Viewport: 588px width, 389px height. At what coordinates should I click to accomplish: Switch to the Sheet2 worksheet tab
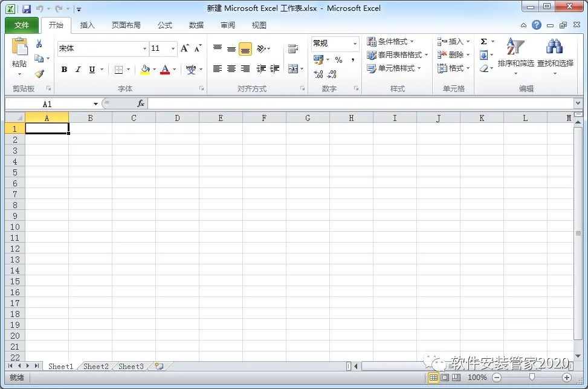point(95,366)
